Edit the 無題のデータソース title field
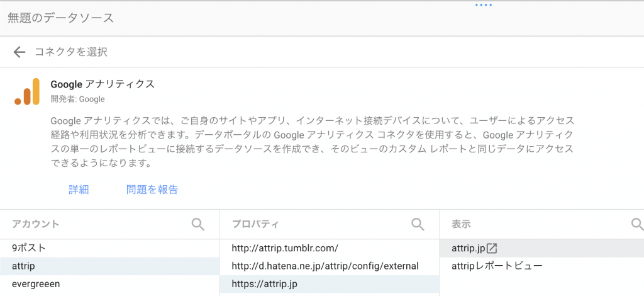This screenshot has height=296, width=644. 60,18
